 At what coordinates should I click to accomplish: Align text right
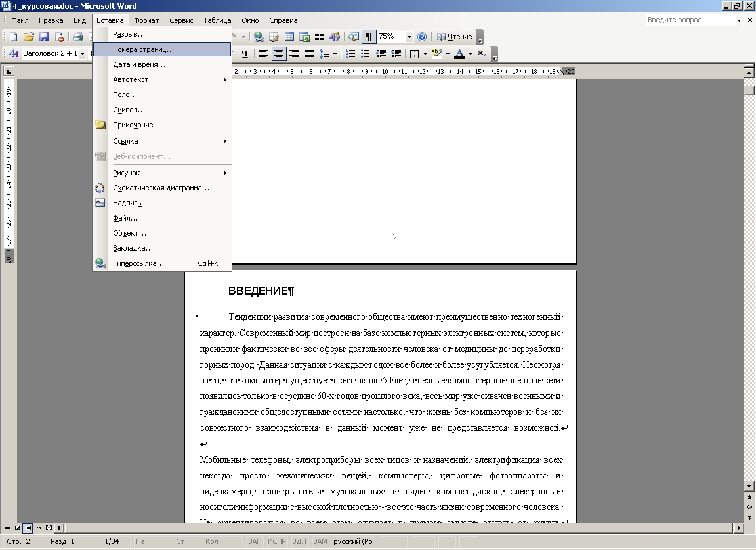pos(293,54)
